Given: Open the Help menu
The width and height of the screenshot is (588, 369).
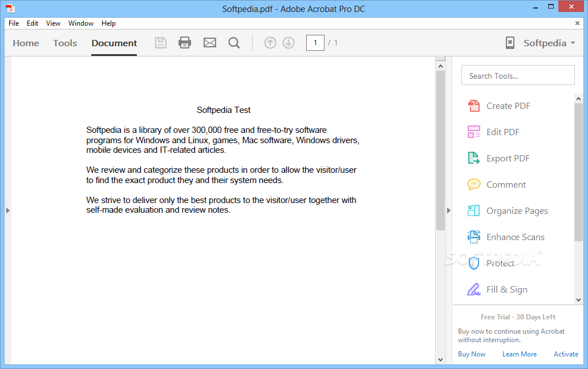Looking at the screenshot, I should [108, 23].
